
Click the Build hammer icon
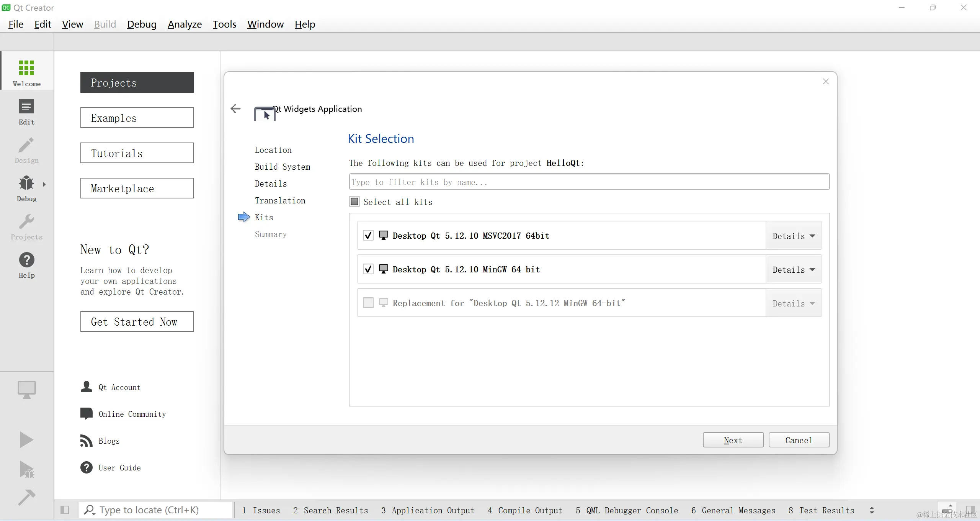tap(26, 497)
